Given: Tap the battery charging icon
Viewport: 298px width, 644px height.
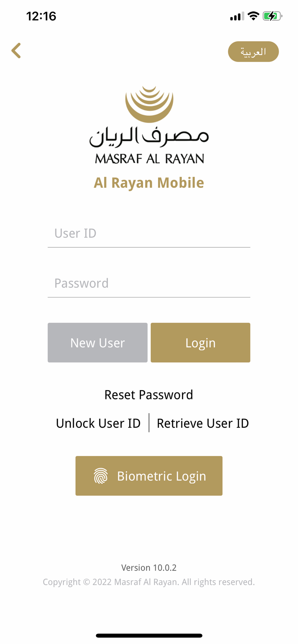Looking at the screenshot, I should point(272,16).
